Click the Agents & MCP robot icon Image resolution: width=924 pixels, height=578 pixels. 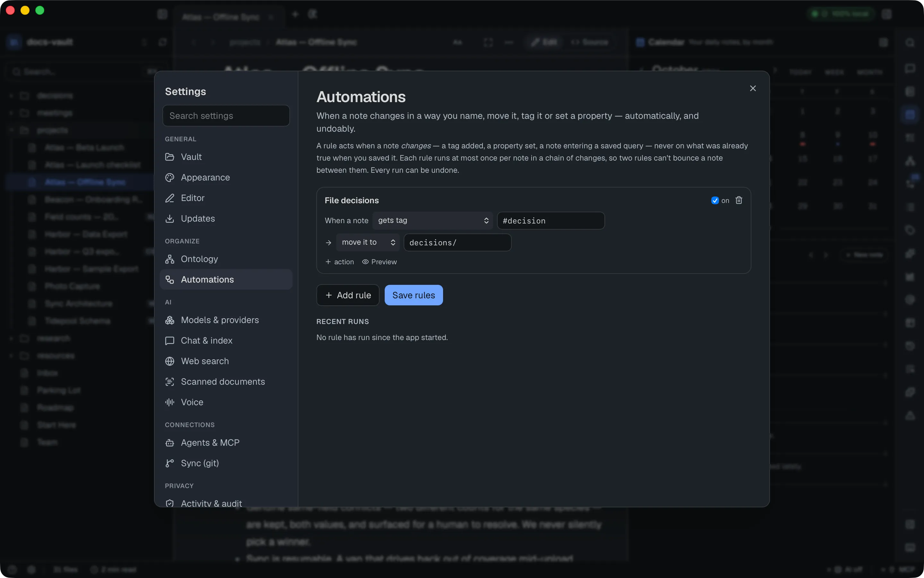tap(169, 443)
